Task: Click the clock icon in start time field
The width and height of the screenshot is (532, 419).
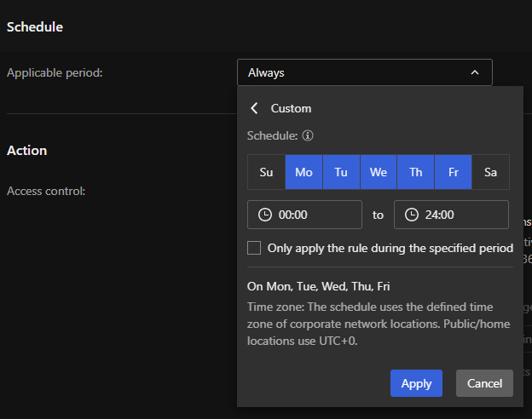Action: 265,215
